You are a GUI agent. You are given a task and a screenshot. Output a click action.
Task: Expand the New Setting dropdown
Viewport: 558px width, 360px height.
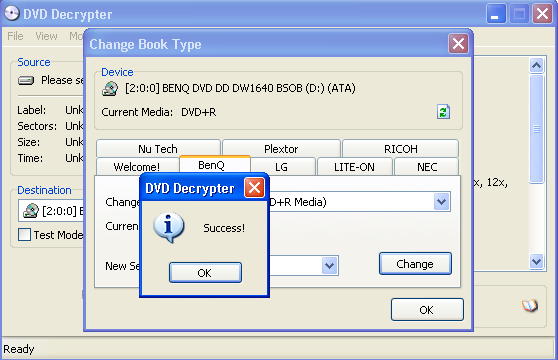[329, 265]
